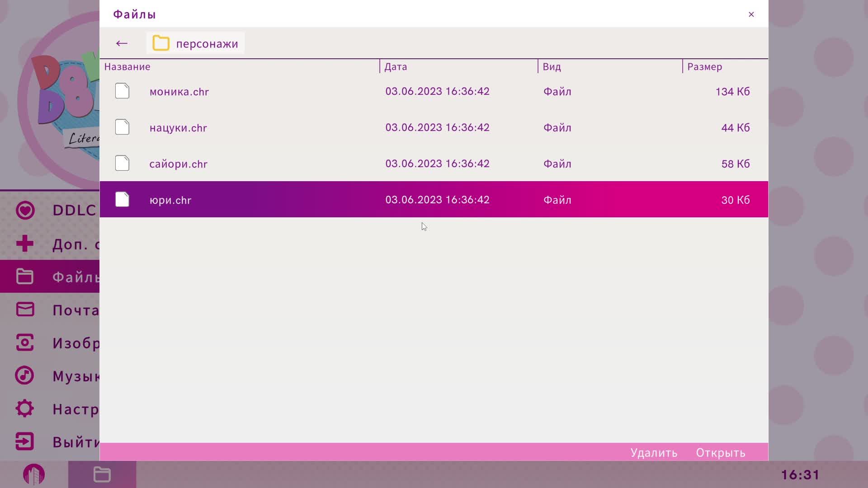Click the images icon in sidebar
The image size is (868, 488).
(x=25, y=343)
